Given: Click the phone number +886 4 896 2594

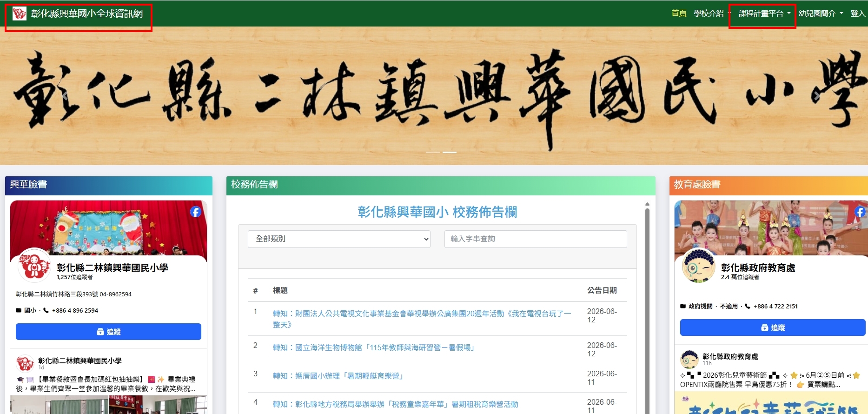Looking at the screenshot, I should (x=75, y=311).
